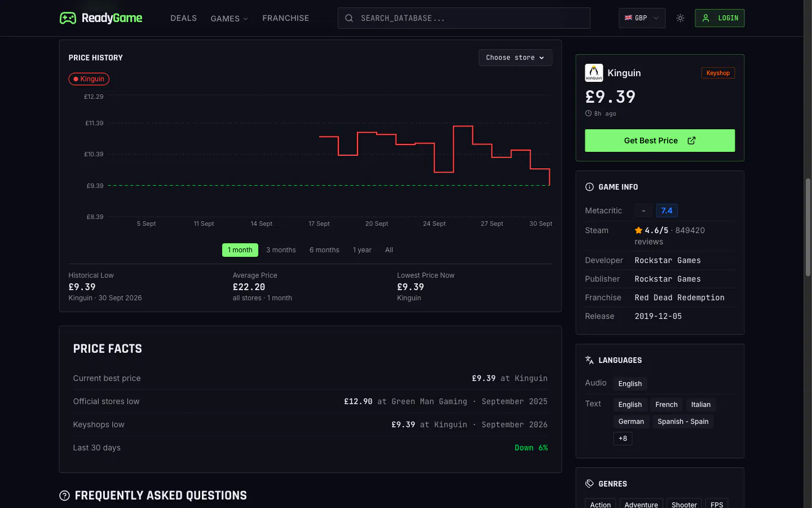
Task: Click the Spanish - Spain language tag
Action: pos(683,422)
